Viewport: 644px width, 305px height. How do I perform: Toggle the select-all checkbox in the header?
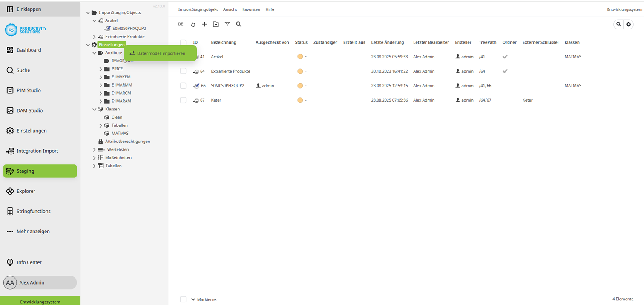pos(183,42)
